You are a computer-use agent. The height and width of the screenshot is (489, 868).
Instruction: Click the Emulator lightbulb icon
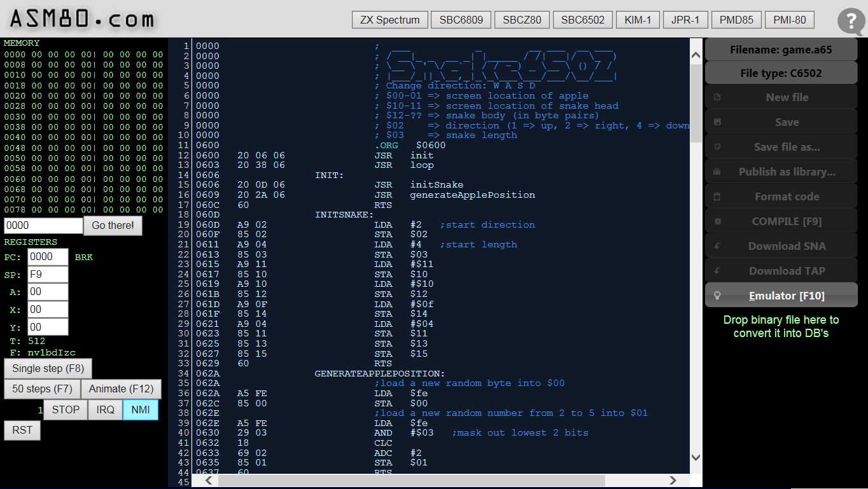[717, 296]
